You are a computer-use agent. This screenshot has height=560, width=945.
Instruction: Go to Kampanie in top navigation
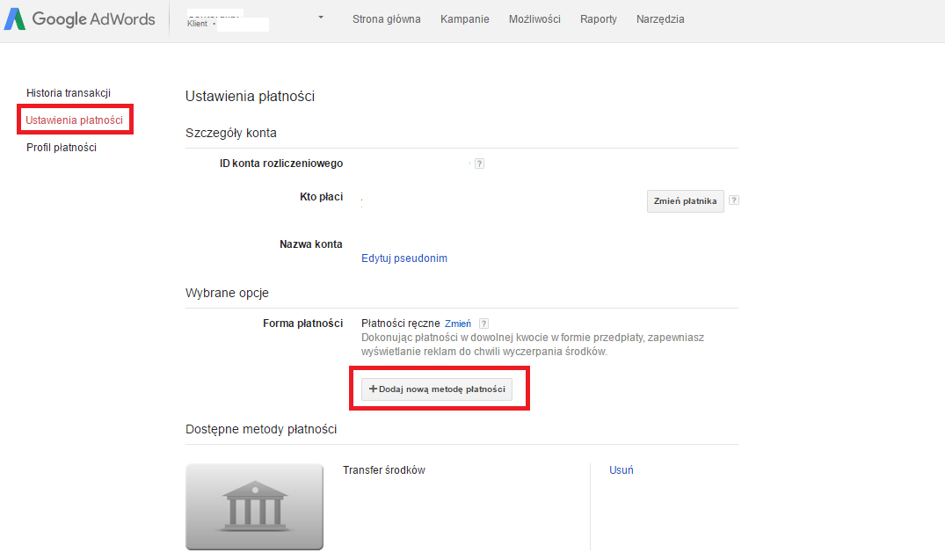(x=465, y=19)
